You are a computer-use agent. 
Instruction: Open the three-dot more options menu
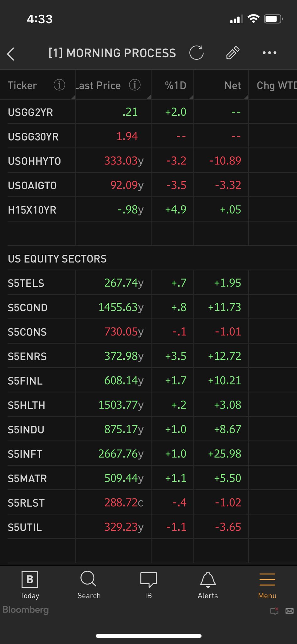[x=269, y=53]
